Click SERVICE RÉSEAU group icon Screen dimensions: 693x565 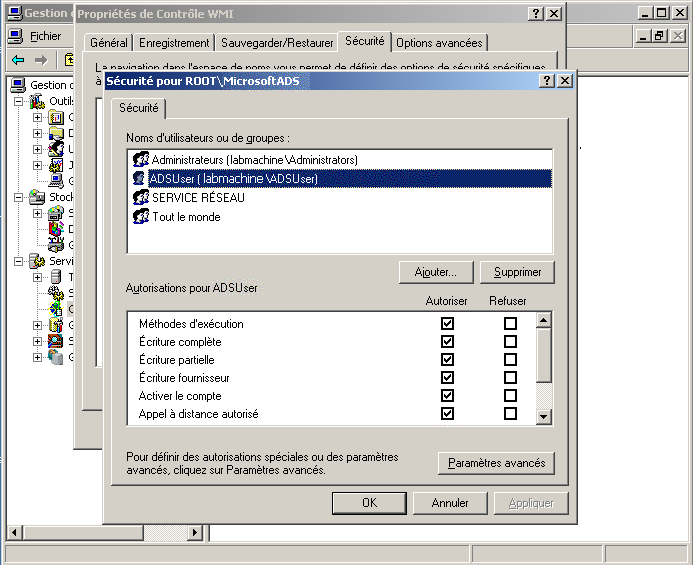tap(141, 197)
